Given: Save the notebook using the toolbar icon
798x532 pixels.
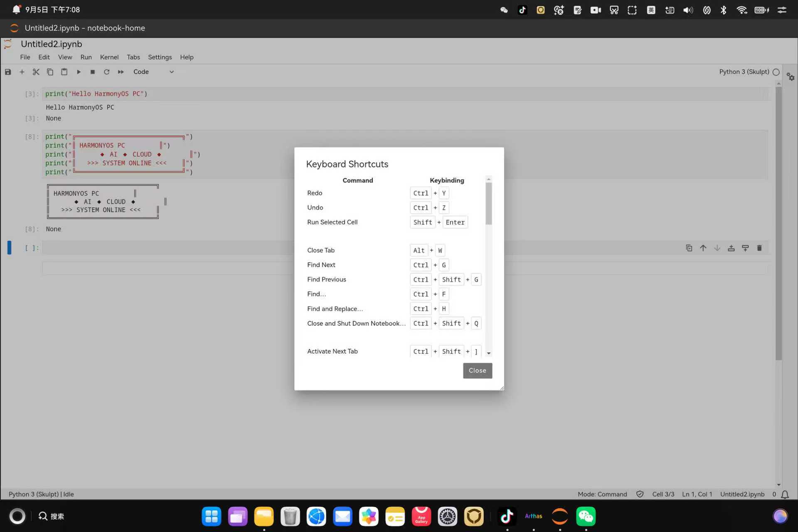Looking at the screenshot, I should (x=8, y=72).
